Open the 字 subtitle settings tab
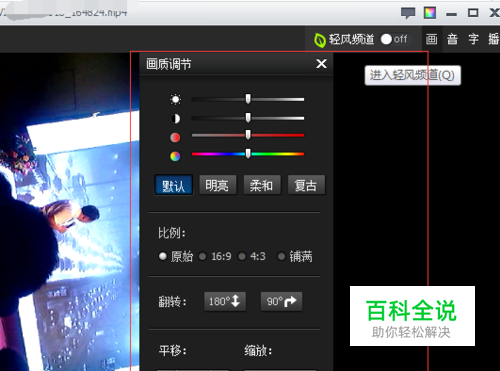This screenshot has height=371, width=500. [x=473, y=39]
